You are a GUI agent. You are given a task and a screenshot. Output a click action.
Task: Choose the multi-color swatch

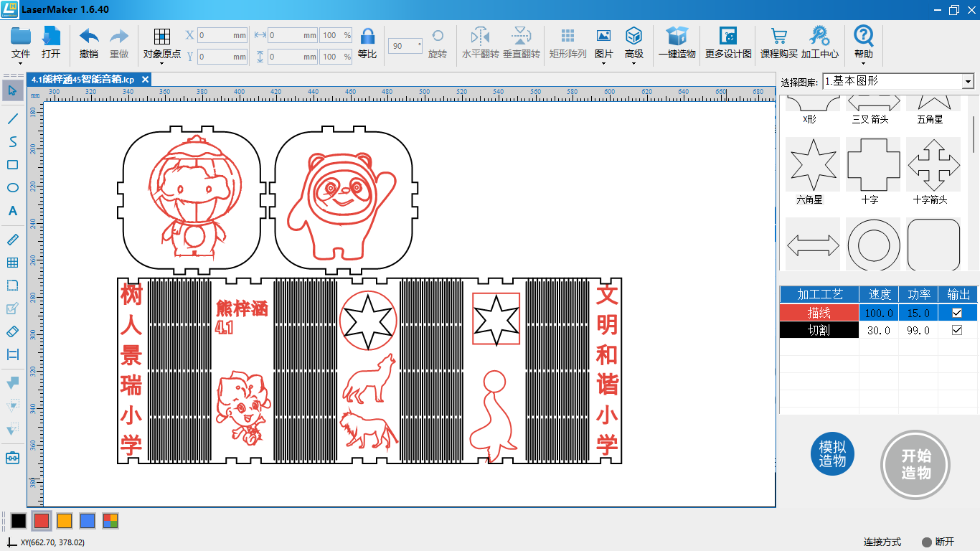coord(110,521)
